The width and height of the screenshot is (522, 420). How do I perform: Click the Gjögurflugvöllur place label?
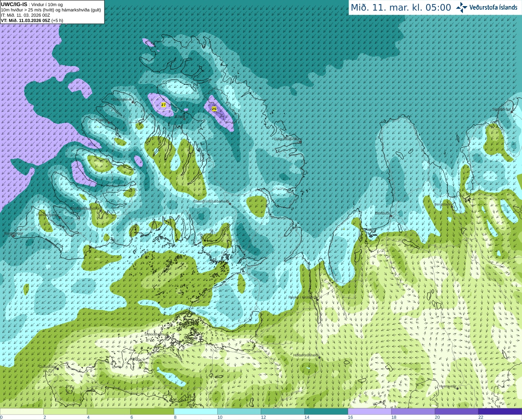287,139
